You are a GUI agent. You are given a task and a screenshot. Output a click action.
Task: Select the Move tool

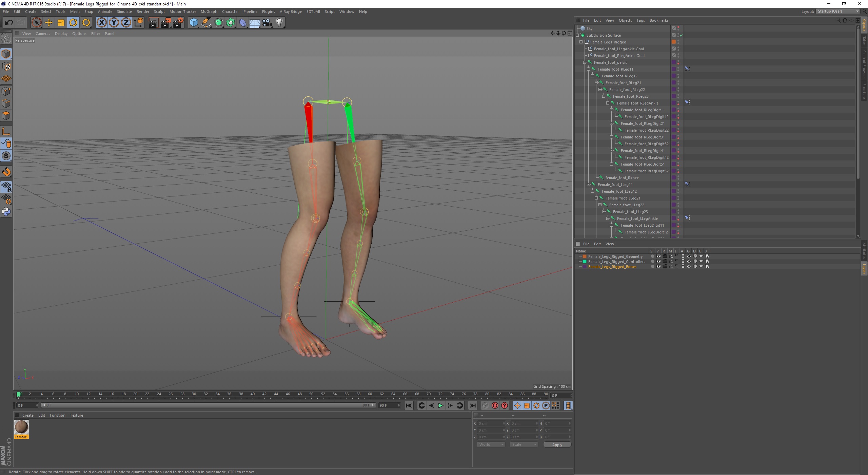[48, 23]
